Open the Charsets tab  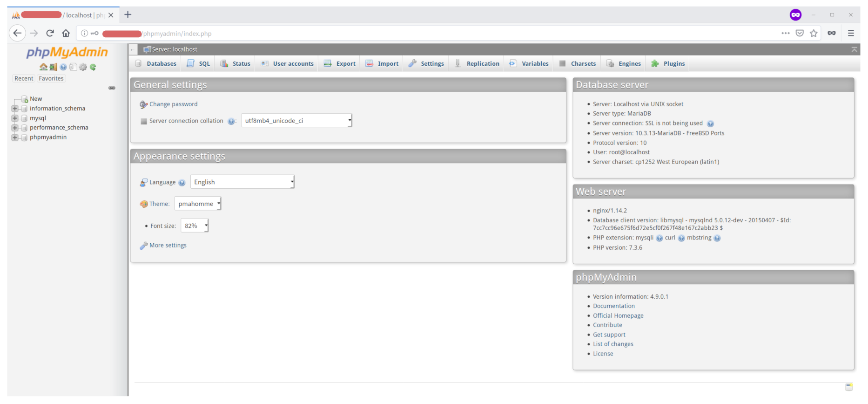[x=578, y=64]
